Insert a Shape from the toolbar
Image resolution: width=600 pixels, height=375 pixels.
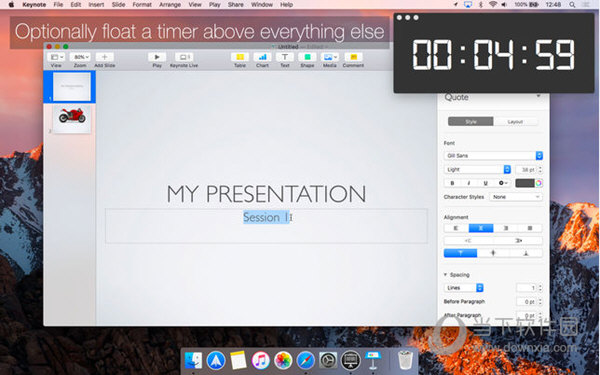(307, 57)
